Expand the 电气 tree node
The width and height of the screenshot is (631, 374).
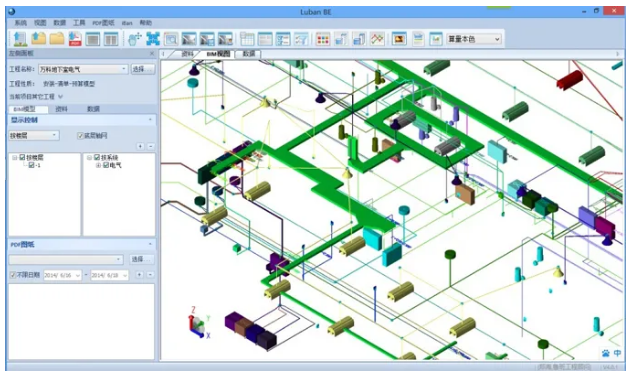(x=98, y=165)
